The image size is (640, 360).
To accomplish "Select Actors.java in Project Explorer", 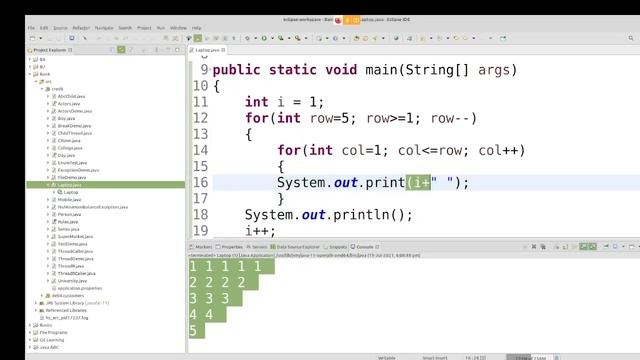I will tap(69, 104).
